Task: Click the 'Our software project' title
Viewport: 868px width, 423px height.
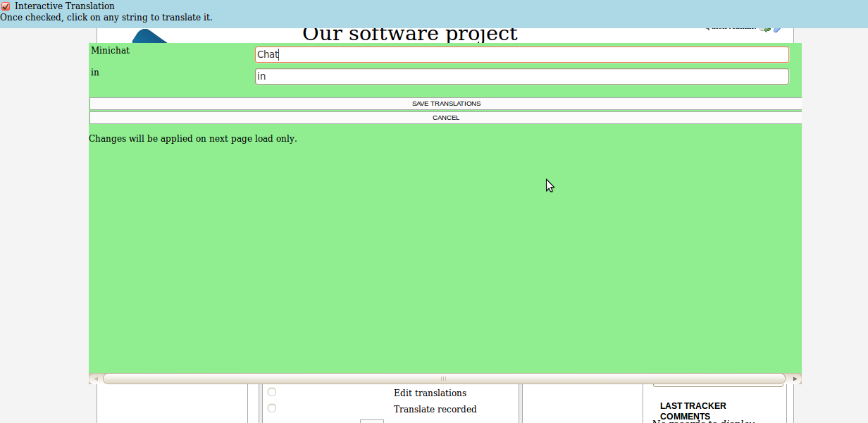Action: click(x=409, y=34)
